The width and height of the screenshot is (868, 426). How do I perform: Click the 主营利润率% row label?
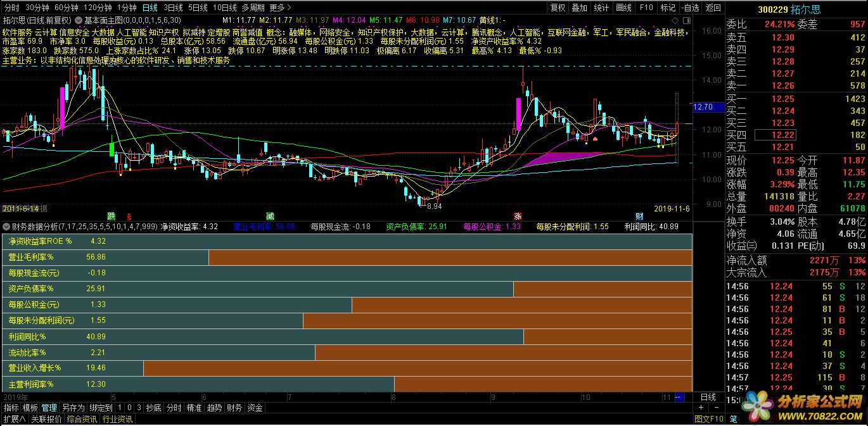tap(31, 384)
